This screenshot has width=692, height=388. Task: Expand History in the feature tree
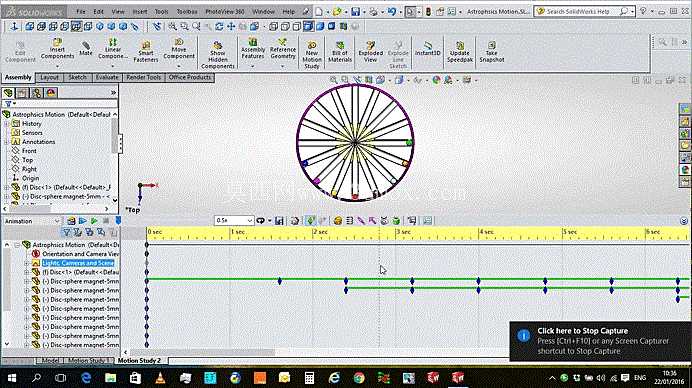(6, 124)
